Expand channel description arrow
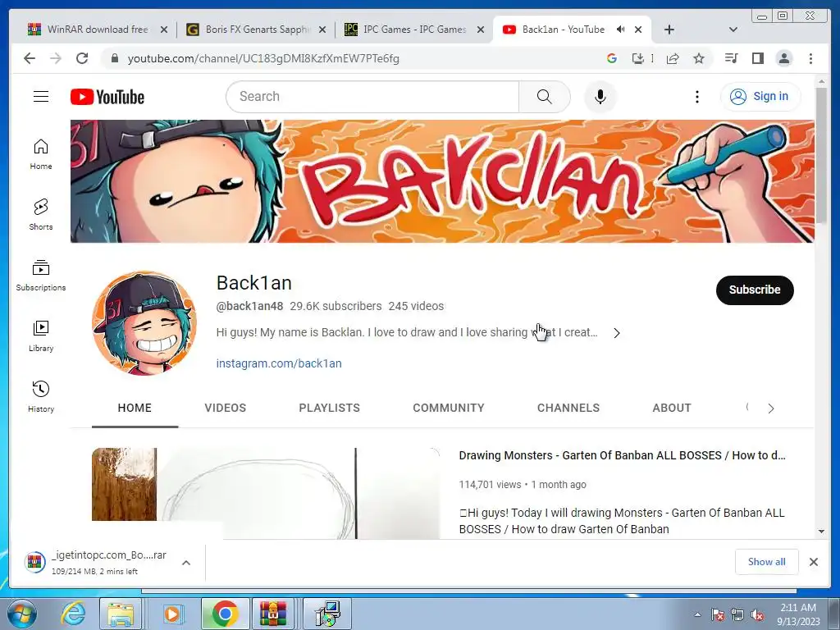This screenshot has width=840, height=630. click(617, 333)
